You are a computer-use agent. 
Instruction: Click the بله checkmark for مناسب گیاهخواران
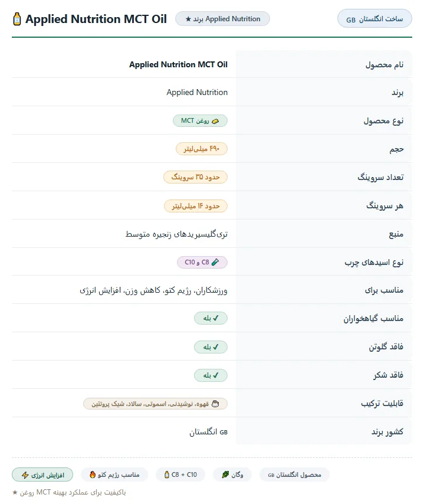(x=211, y=318)
